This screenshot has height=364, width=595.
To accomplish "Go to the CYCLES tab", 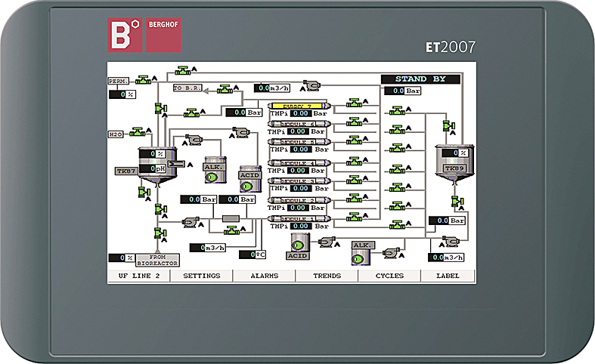I will 389,276.
